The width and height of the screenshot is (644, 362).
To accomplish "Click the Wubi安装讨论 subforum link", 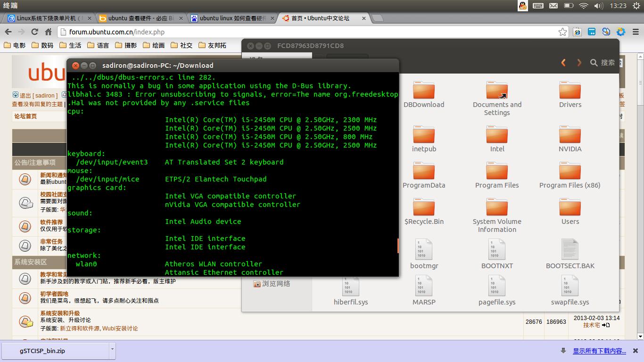I will [120, 329].
